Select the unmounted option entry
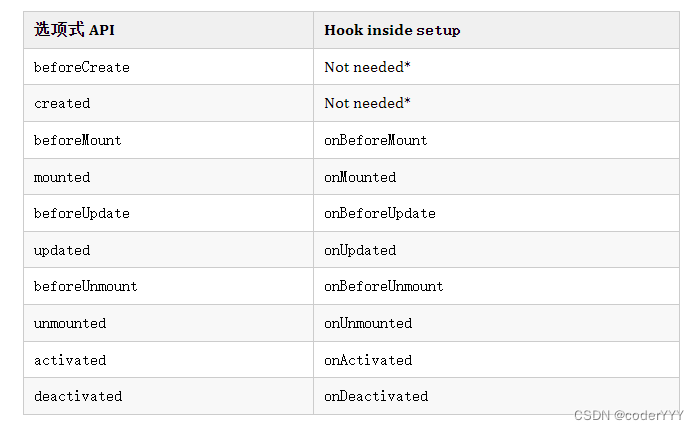 pos(70,323)
